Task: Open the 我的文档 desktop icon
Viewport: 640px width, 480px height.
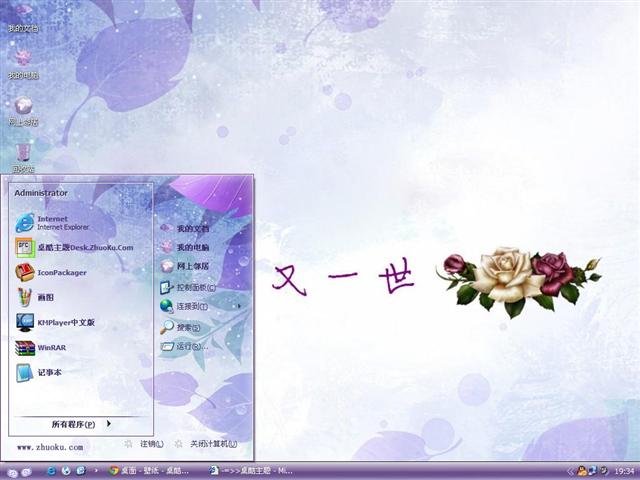Action: pos(23,18)
